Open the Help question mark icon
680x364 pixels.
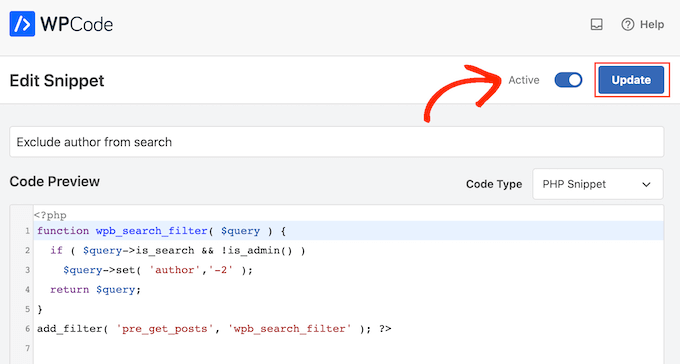pos(628,24)
